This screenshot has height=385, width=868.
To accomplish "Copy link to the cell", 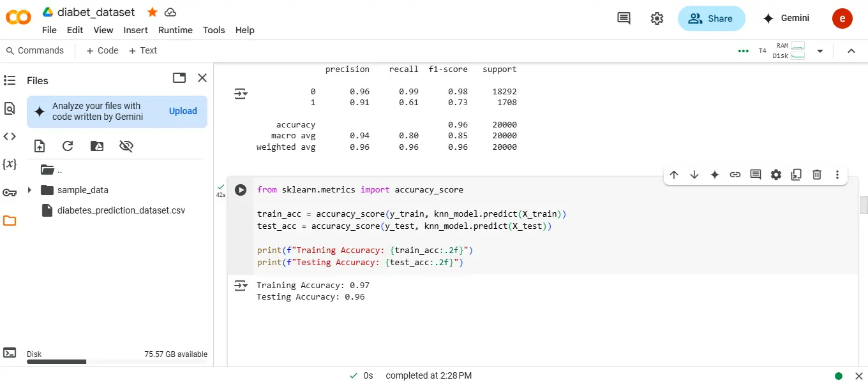I will tap(735, 175).
